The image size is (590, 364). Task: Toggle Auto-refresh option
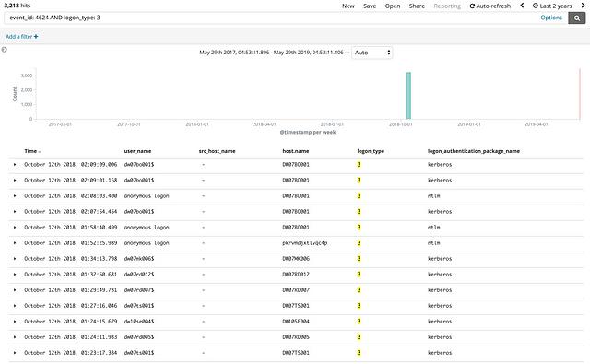(x=490, y=6)
